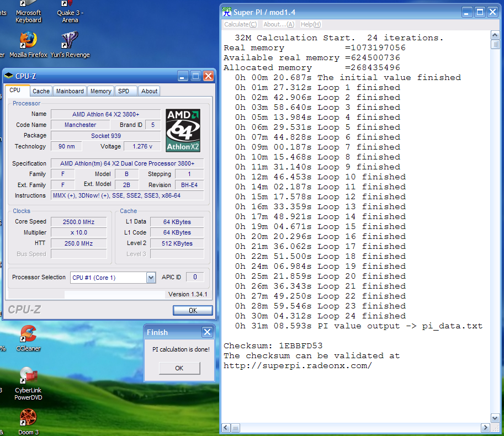Viewport: 504px width, 436px height.
Task: Close the CPU-Z window
Action: 208,76
